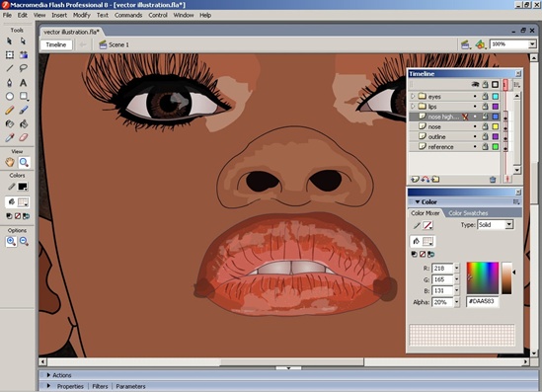Select the Zoom magnifier tool in View
542x392 pixels.
[x=24, y=162]
